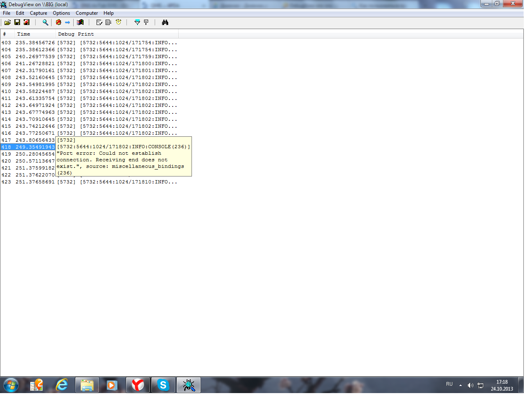Click the Find binoculars icon
Image resolution: width=532 pixels, height=398 pixels.
point(165,23)
